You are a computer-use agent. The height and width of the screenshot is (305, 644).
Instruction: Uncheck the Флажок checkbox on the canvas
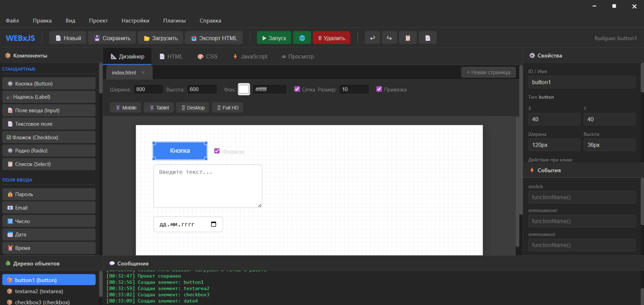point(217,151)
